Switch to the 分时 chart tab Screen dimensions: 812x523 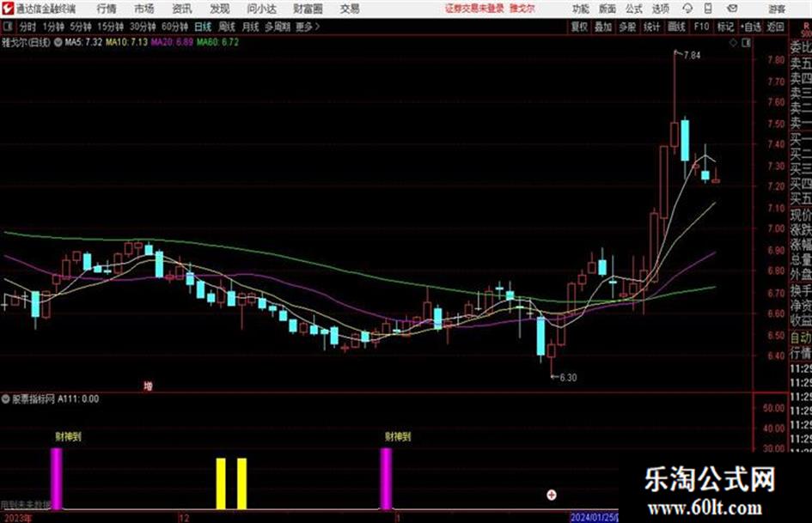tap(28, 27)
